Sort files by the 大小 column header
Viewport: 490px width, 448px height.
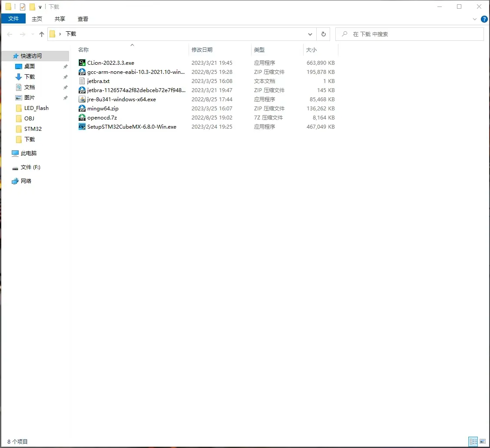pyautogui.click(x=311, y=50)
